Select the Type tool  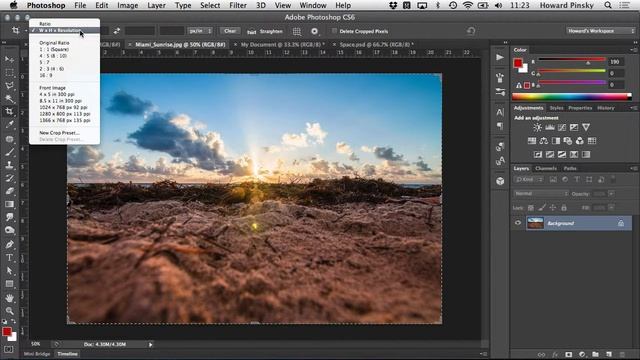click(9, 258)
